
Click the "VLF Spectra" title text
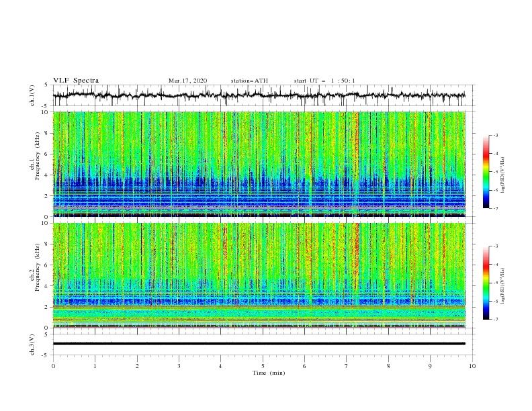click(x=76, y=81)
